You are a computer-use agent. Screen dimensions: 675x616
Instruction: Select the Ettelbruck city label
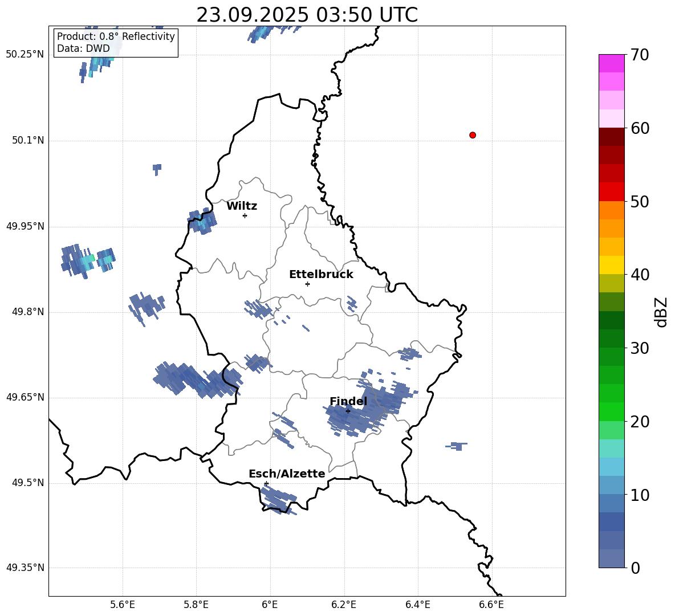coord(321,275)
